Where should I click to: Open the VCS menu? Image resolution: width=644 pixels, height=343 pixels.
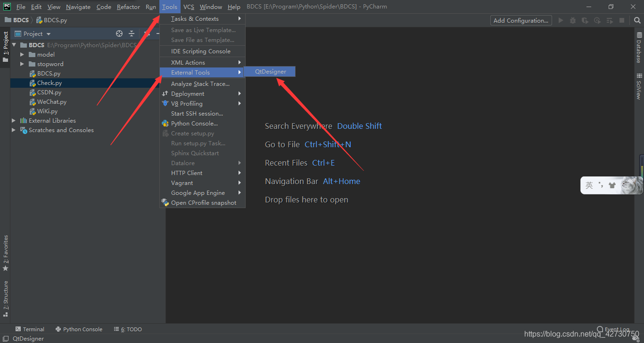point(189,7)
